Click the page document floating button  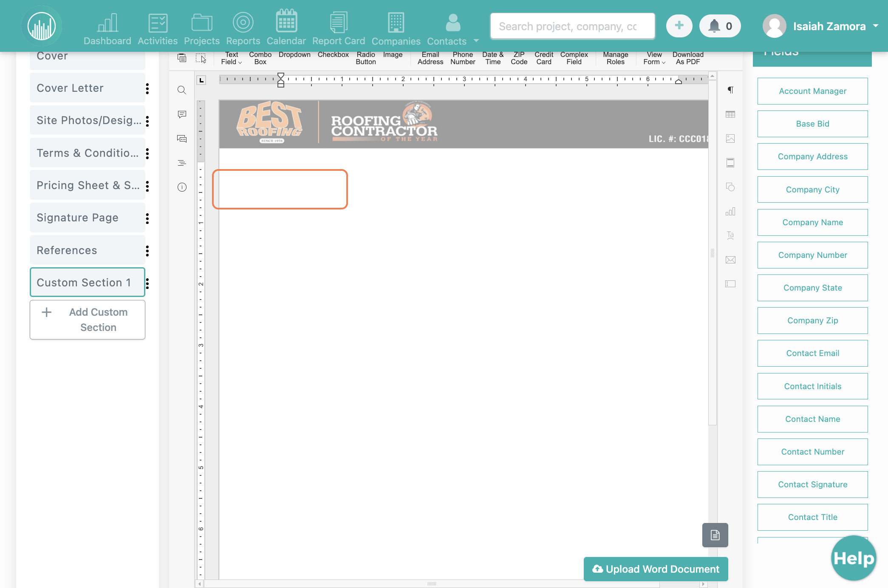coord(715,535)
